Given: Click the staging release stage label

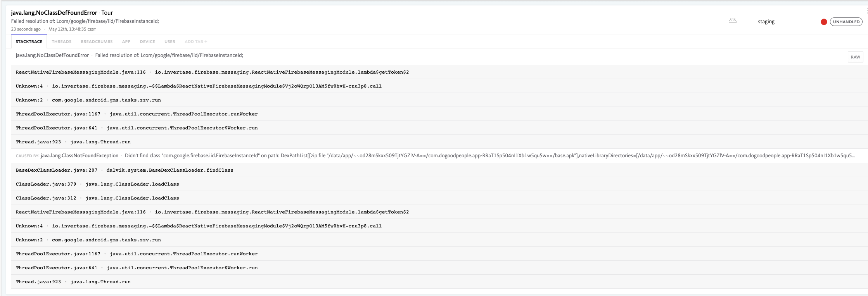Looking at the screenshot, I should click(x=766, y=22).
